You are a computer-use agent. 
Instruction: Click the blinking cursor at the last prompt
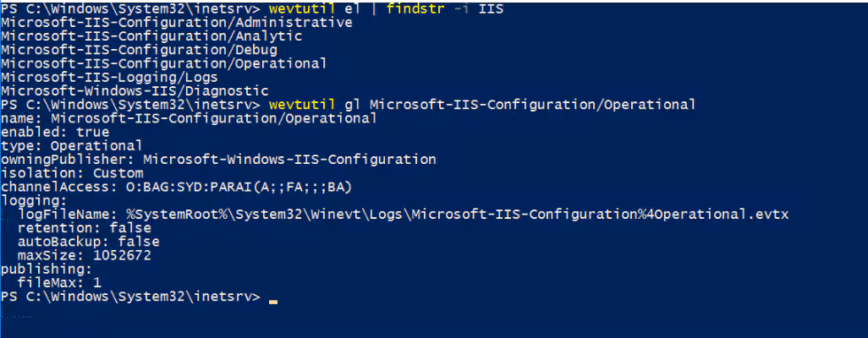[273, 297]
